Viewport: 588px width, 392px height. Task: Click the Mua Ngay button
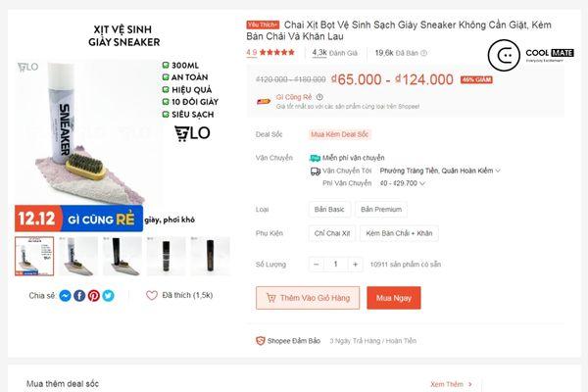[394, 298]
